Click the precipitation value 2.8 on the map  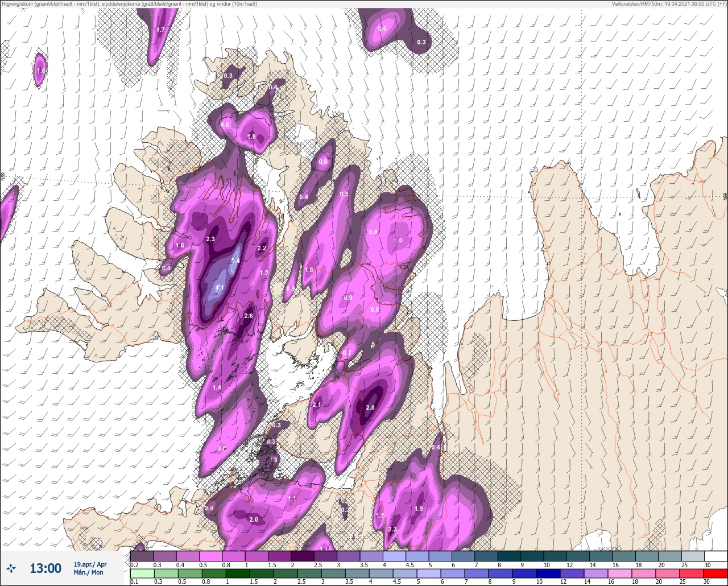tap(370, 408)
